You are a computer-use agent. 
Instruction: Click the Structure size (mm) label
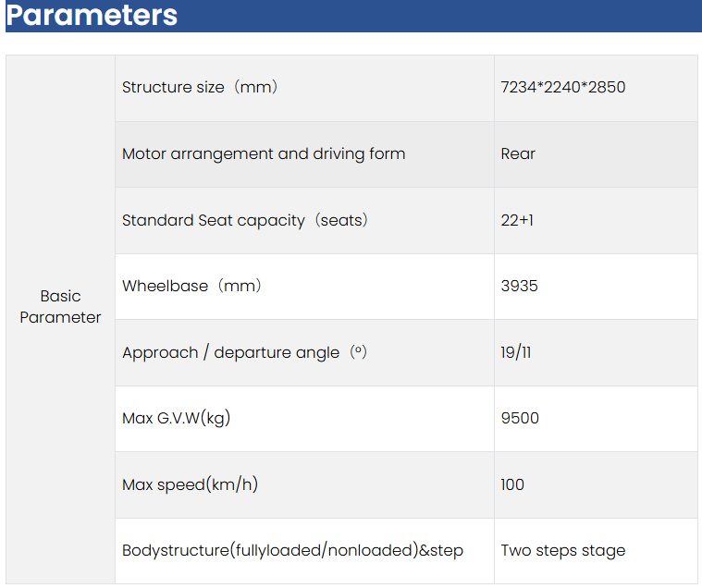click(200, 88)
